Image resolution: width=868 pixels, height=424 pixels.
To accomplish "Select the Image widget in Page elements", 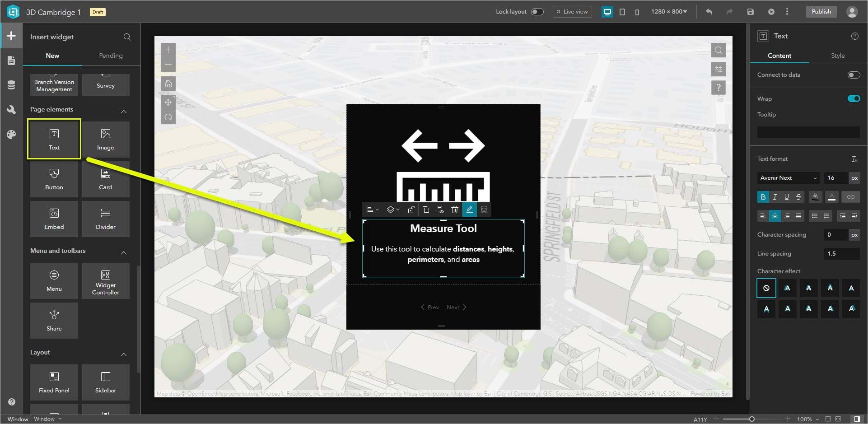I will [x=105, y=139].
